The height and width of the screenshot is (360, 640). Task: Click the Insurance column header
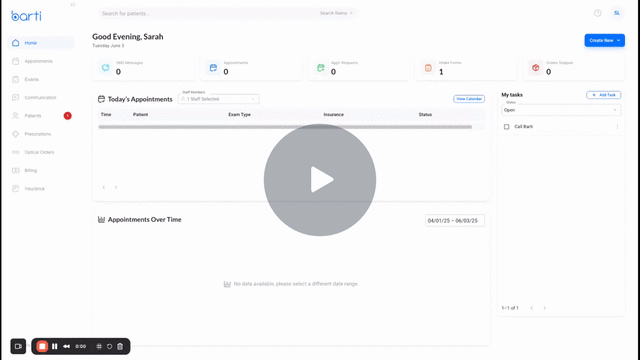(x=333, y=115)
